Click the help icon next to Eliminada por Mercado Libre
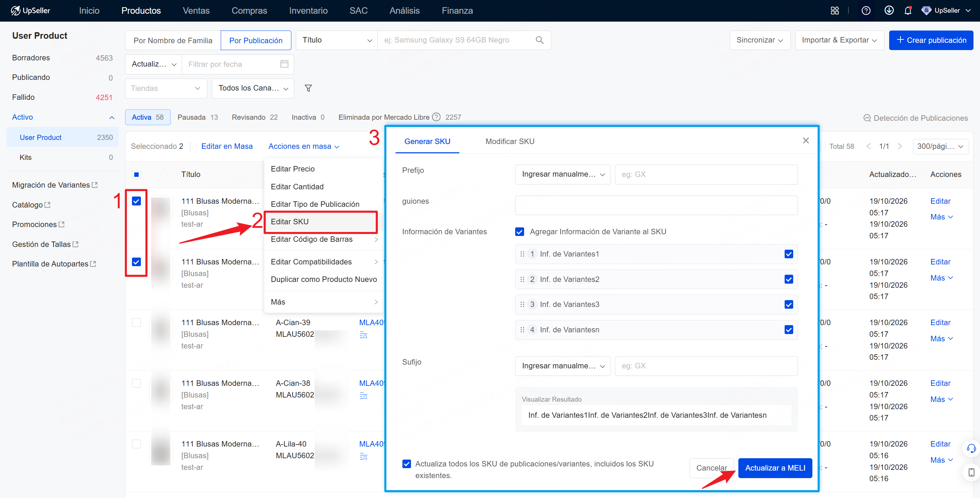Viewport: 980px width, 498px height. [x=436, y=117]
